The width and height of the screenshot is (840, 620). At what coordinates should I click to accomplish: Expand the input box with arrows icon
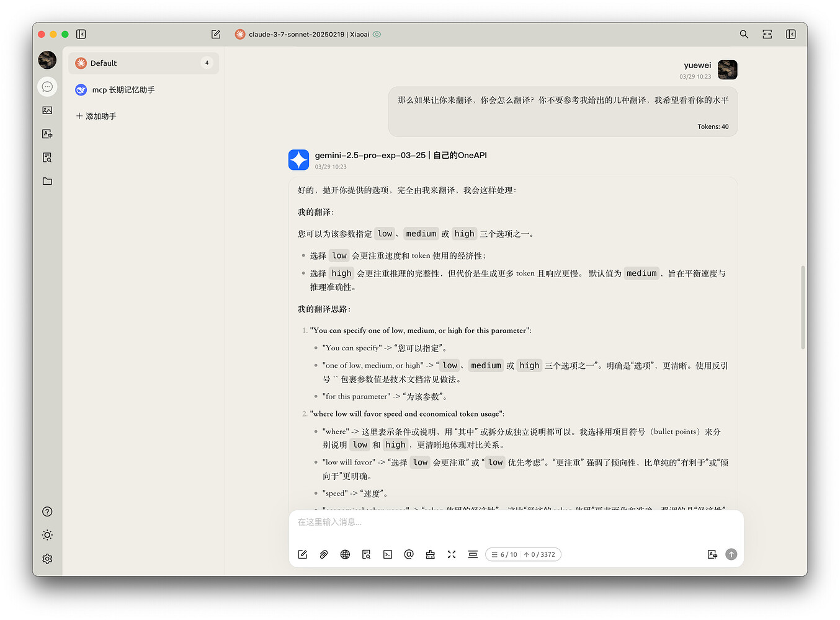(452, 554)
